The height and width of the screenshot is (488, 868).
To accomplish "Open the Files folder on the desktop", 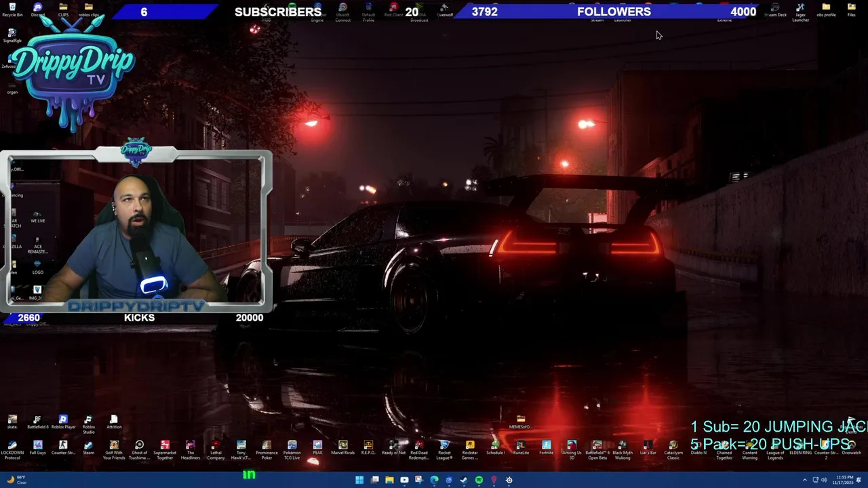I will [x=851, y=9].
